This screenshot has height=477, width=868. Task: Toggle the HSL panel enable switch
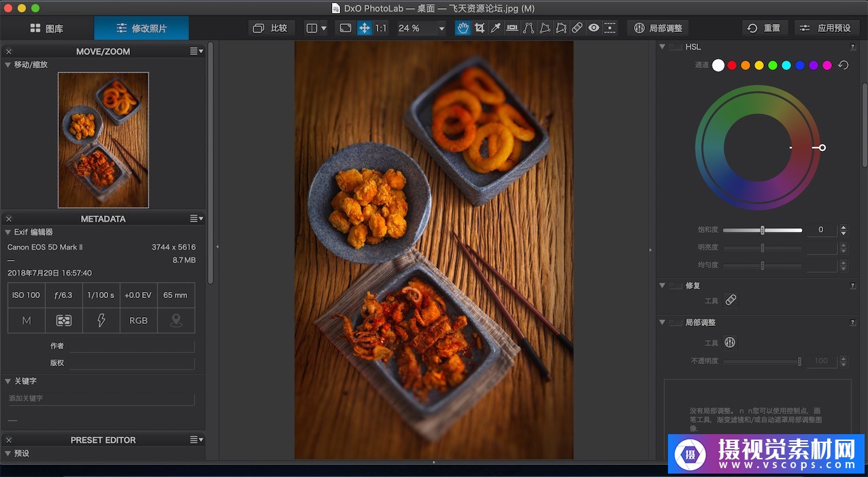tap(675, 47)
